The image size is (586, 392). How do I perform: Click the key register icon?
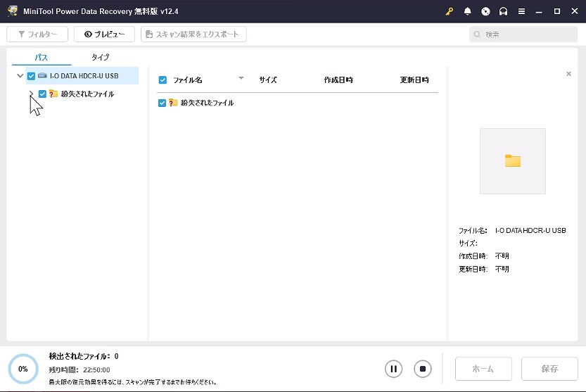tap(450, 11)
